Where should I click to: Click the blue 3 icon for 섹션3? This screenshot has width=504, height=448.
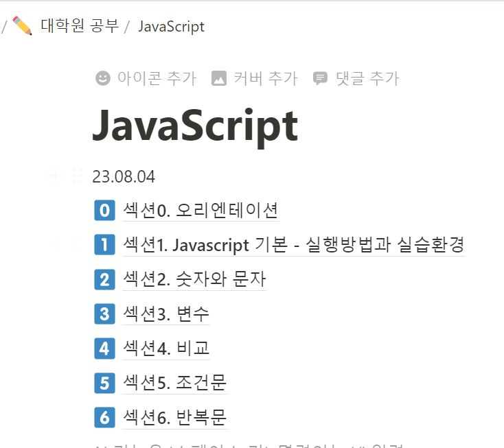(104, 314)
